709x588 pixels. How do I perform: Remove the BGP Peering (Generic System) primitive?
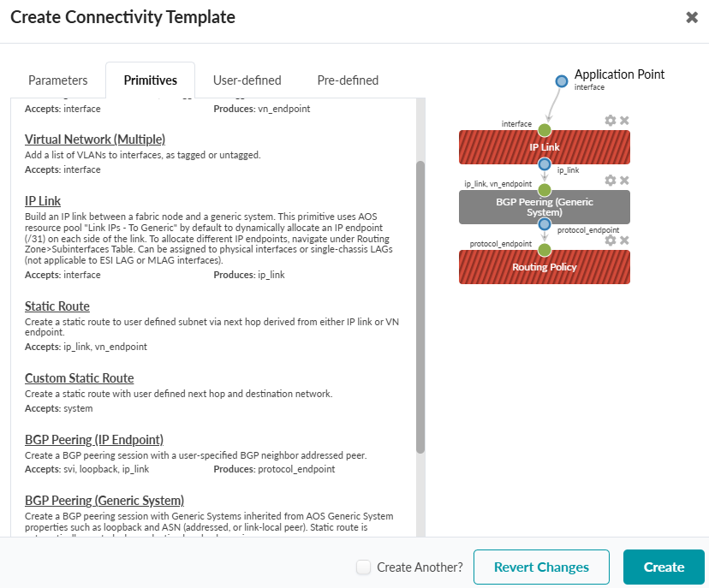623,181
